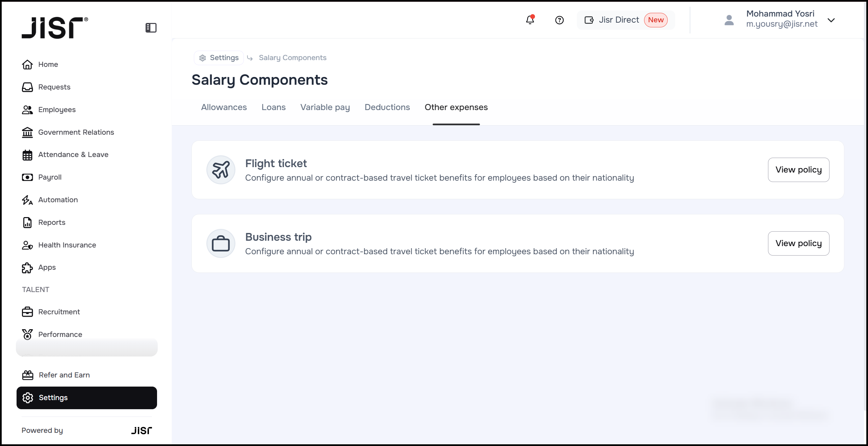Screen dimensions: 868x446
Task: Open notifications bell icon
Action: click(530, 20)
